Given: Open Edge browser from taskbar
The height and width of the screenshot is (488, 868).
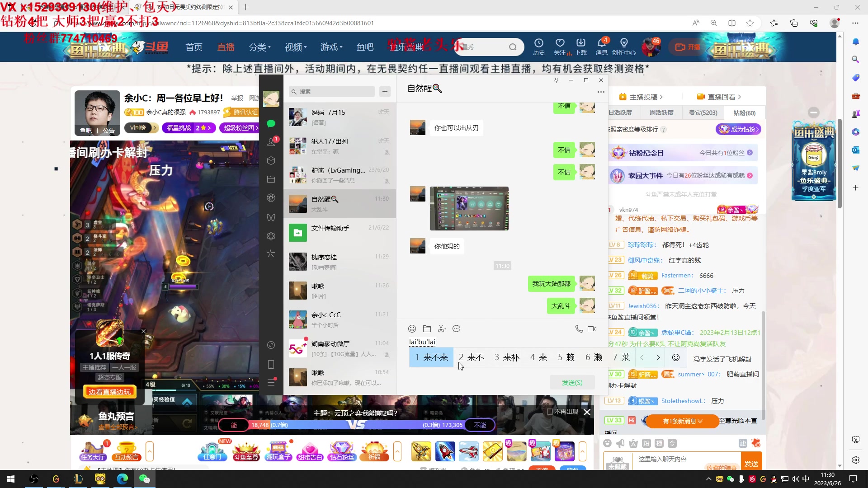Looking at the screenshot, I should 123,479.
